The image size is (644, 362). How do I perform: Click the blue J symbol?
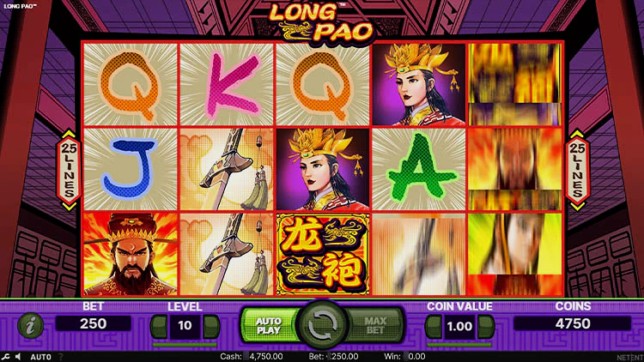131,169
